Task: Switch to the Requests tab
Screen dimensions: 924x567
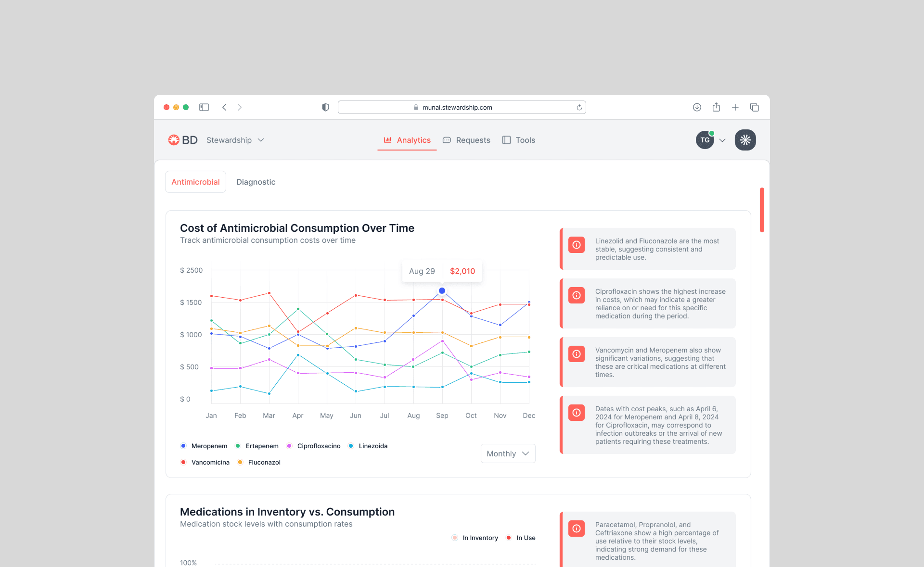Action: (x=466, y=140)
